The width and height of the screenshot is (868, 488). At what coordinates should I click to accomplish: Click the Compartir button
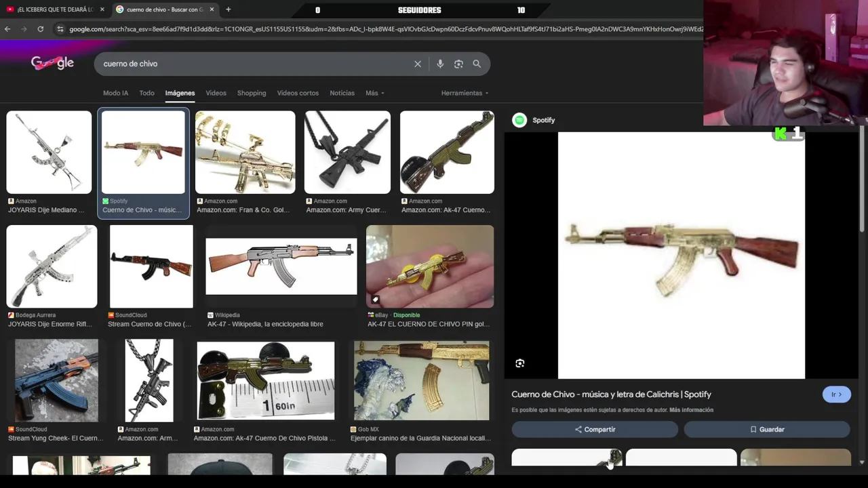pyautogui.click(x=595, y=429)
